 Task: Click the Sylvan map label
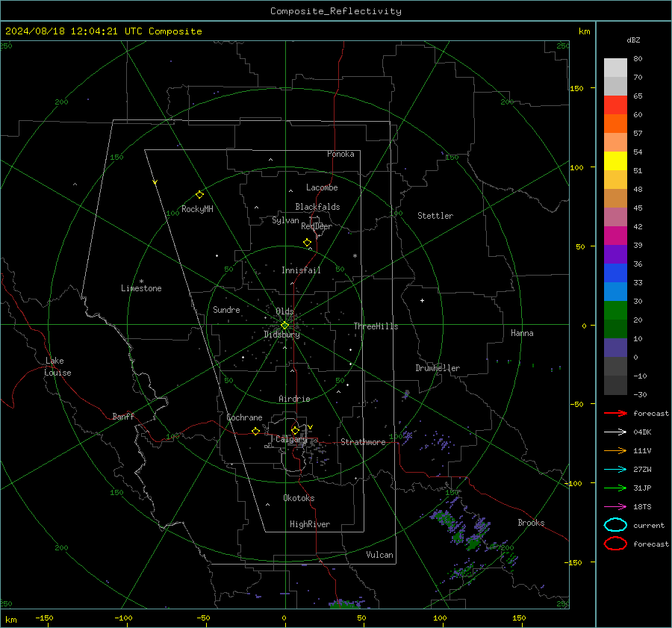[x=285, y=220]
